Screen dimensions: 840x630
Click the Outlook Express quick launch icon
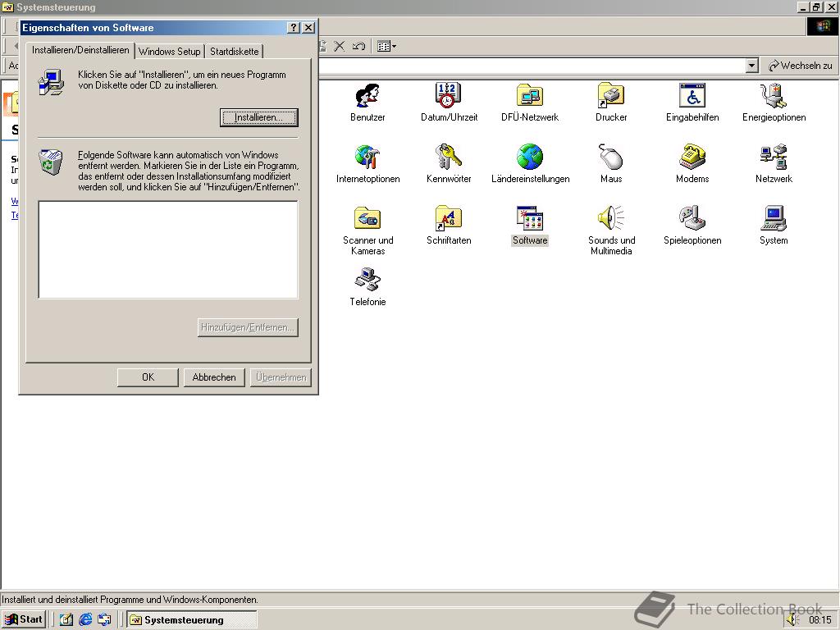(x=104, y=620)
